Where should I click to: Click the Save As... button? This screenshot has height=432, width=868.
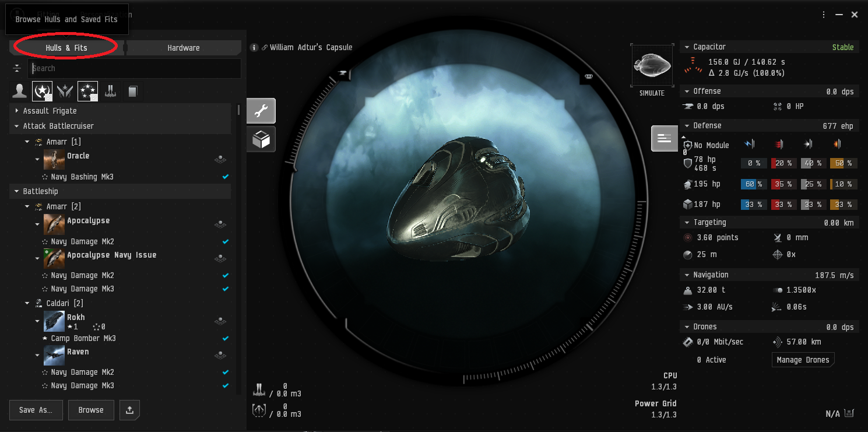[x=36, y=410]
